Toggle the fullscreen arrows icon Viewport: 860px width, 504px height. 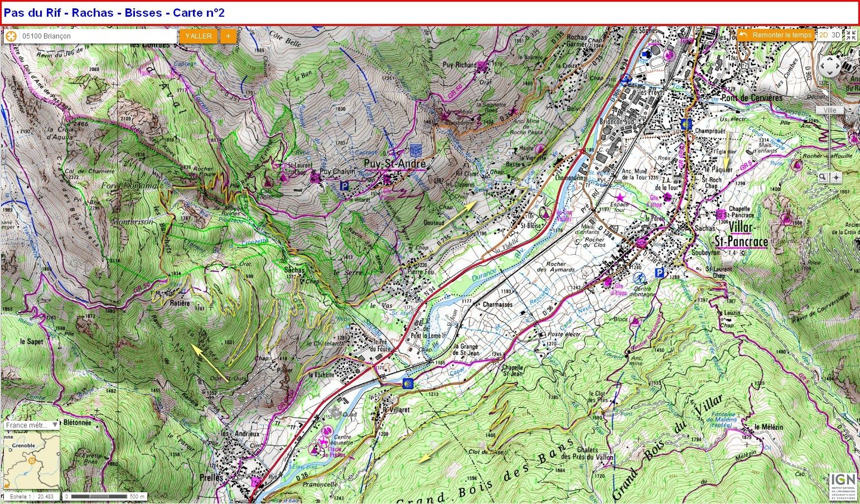851,35
